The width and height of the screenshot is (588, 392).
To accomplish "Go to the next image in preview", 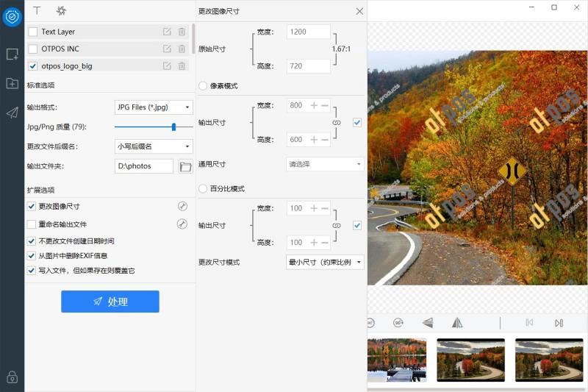I will tap(559, 322).
